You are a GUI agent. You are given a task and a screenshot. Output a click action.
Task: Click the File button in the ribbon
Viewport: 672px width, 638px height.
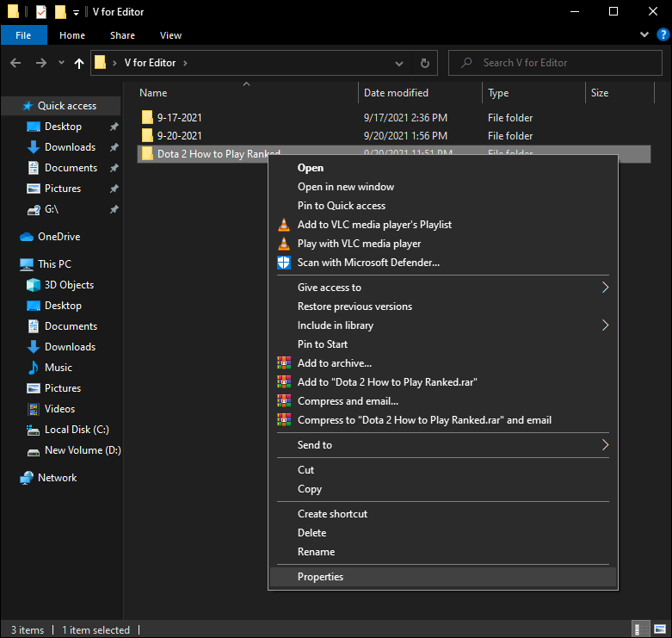pyautogui.click(x=23, y=35)
